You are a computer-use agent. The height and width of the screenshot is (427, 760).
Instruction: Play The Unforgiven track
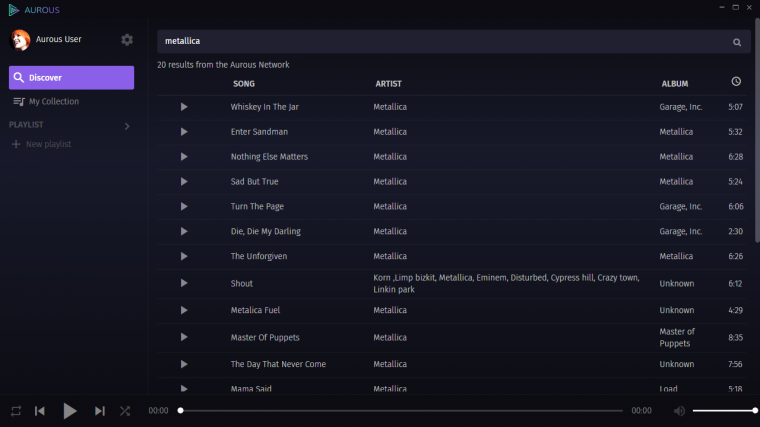184,256
